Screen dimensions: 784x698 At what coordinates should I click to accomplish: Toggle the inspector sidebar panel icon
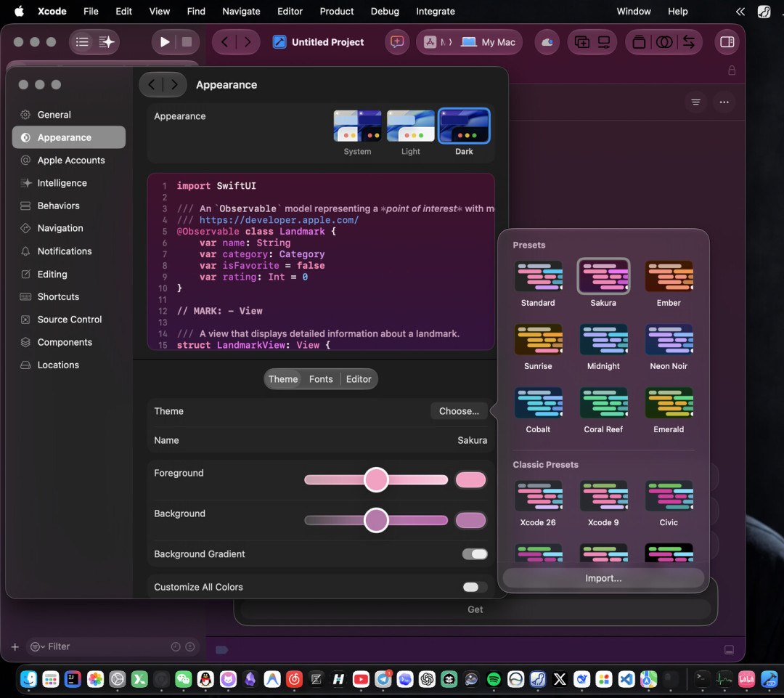[727, 42]
